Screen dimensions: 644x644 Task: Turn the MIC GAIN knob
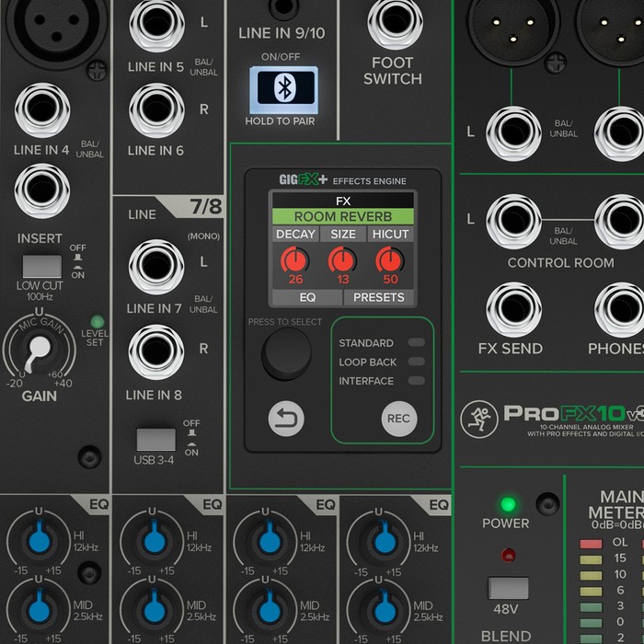click(39, 350)
